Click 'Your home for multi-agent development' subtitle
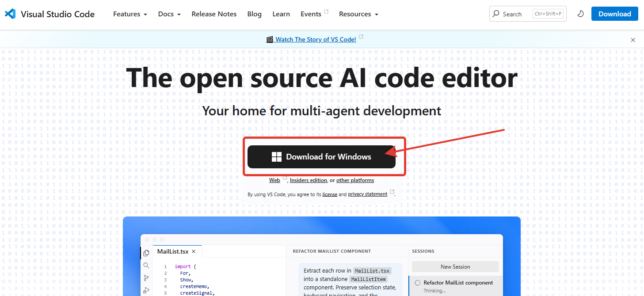Image resolution: width=644 pixels, height=296 pixels. click(322, 110)
